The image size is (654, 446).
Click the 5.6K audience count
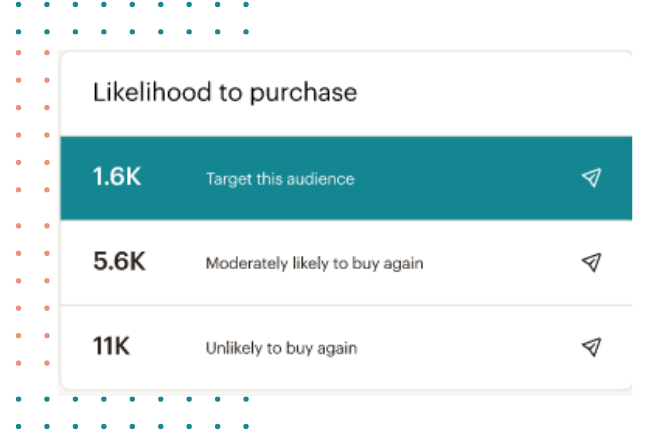[x=119, y=261]
